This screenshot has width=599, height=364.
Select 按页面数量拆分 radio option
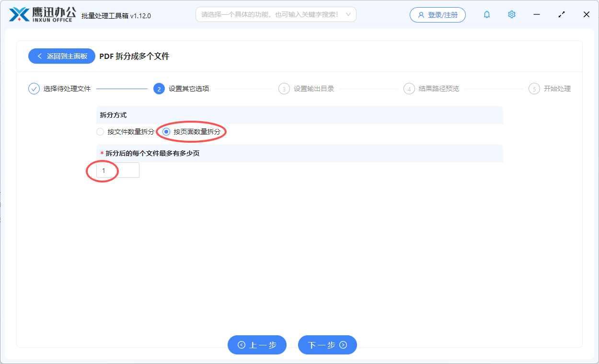pos(166,132)
